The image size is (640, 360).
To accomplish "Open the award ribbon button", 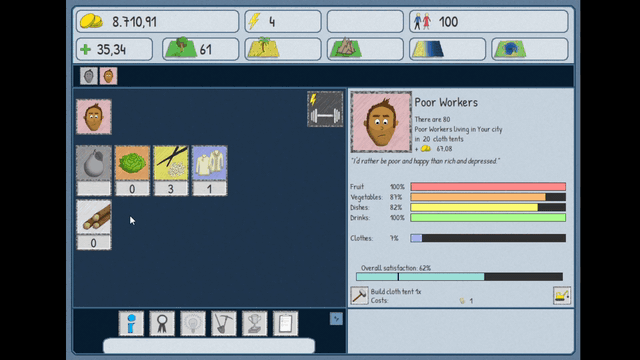I will (162, 323).
